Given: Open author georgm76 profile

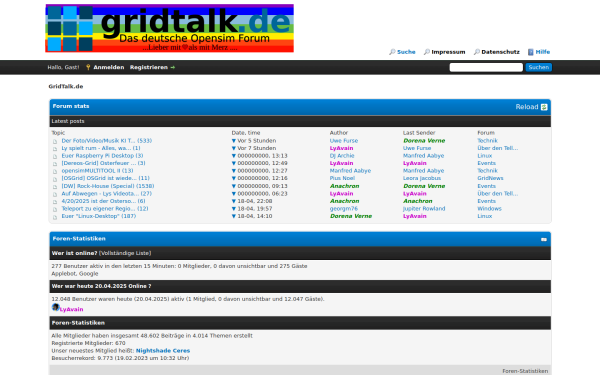Looking at the screenshot, I should coord(344,209).
